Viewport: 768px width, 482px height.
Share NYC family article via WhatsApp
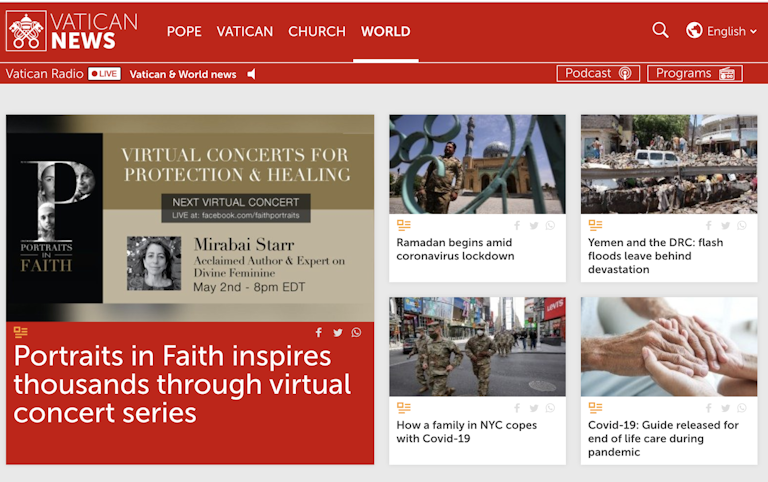(551, 408)
